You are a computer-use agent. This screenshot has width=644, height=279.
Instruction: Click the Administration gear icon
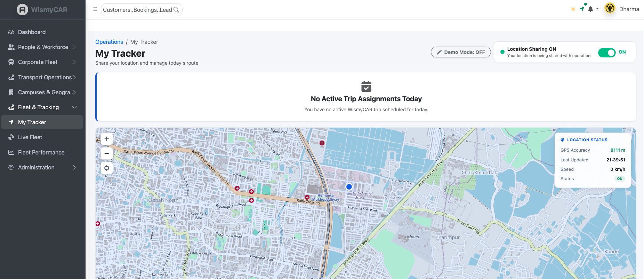coord(11,167)
